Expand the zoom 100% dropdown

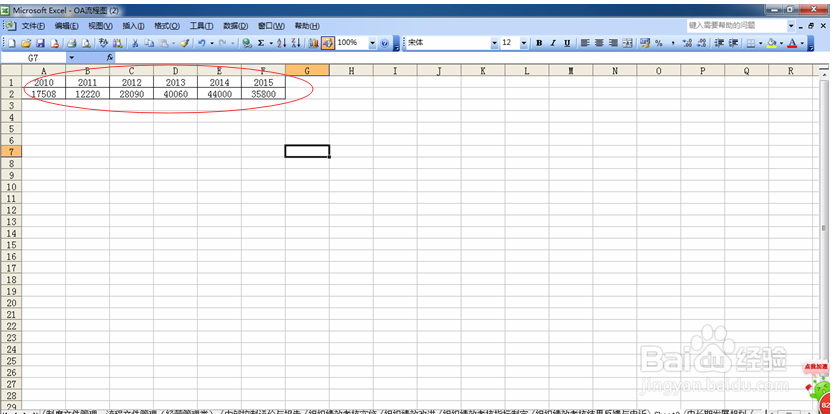coord(372,43)
